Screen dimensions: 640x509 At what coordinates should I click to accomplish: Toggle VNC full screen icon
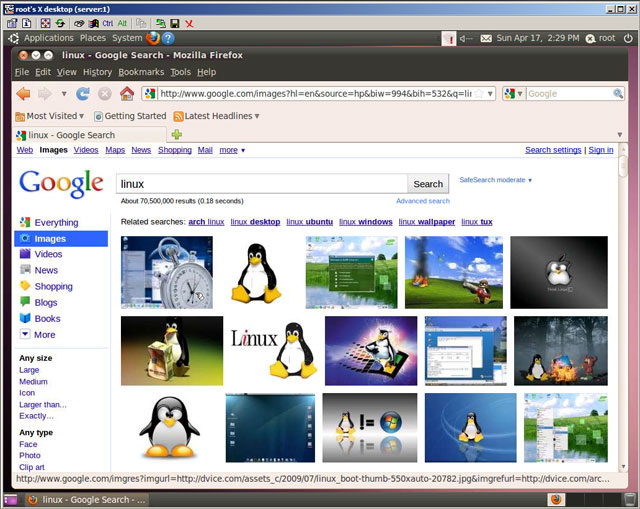coord(46,23)
